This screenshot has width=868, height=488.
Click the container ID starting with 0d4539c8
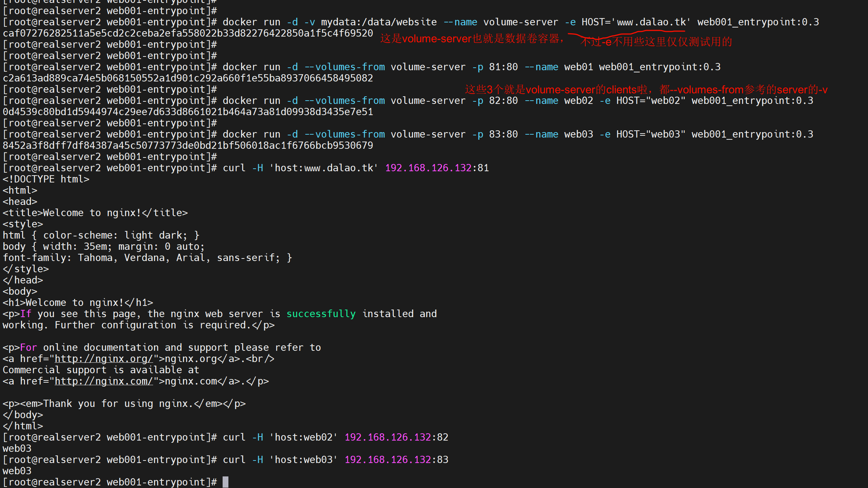coord(187,112)
